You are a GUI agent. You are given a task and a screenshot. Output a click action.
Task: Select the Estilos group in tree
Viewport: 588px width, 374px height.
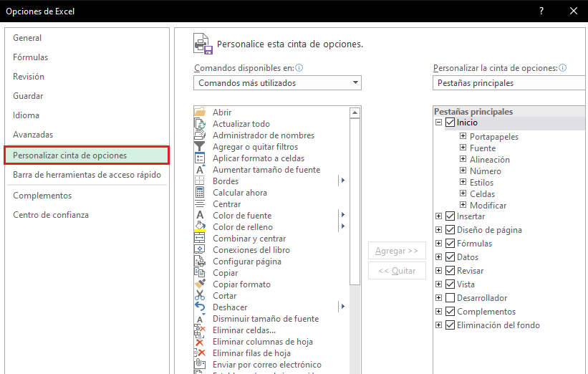481,183
